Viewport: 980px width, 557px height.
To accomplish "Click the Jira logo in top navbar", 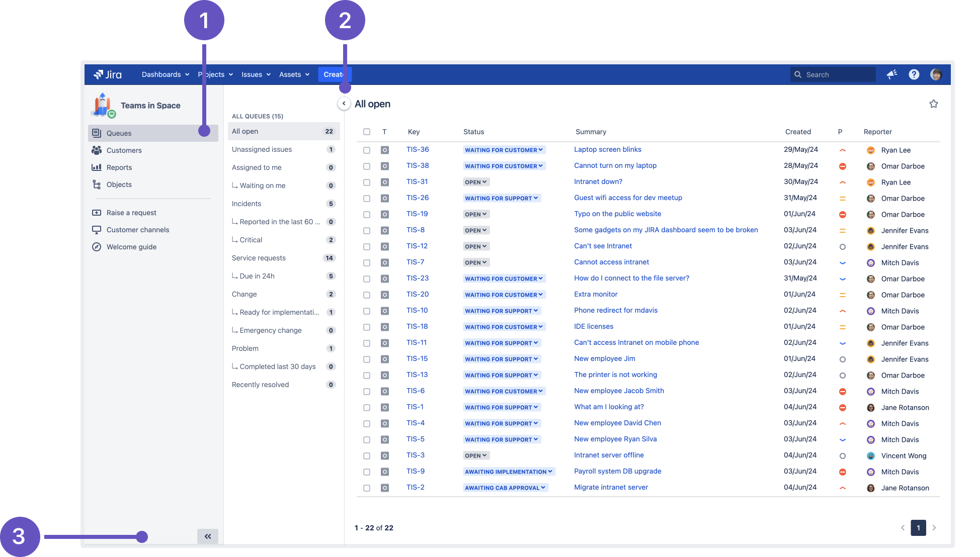I will [x=109, y=74].
